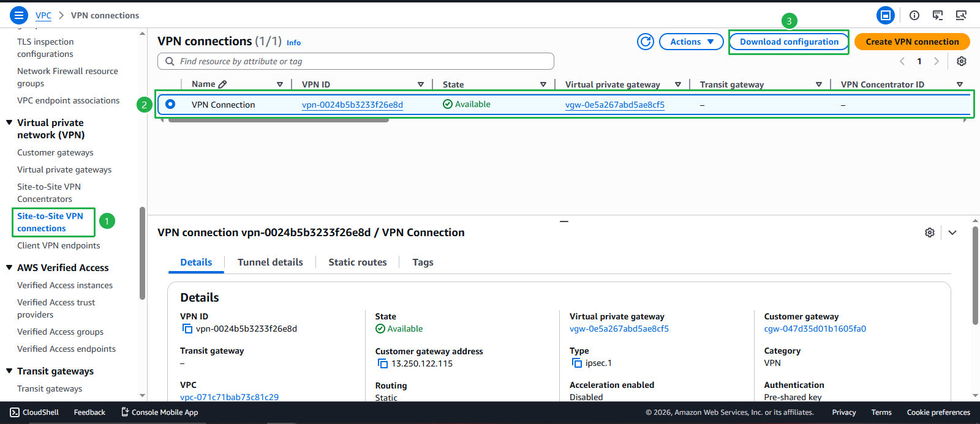Sort by VPN ID column arrow
This screenshot has width=980, height=424.
pyautogui.click(x=421, y=84)
